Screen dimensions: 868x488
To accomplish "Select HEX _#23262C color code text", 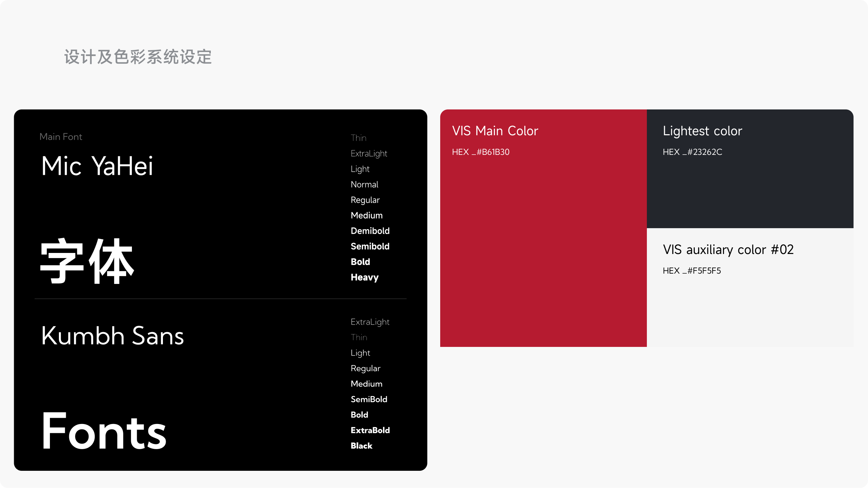I will [692, 152].
